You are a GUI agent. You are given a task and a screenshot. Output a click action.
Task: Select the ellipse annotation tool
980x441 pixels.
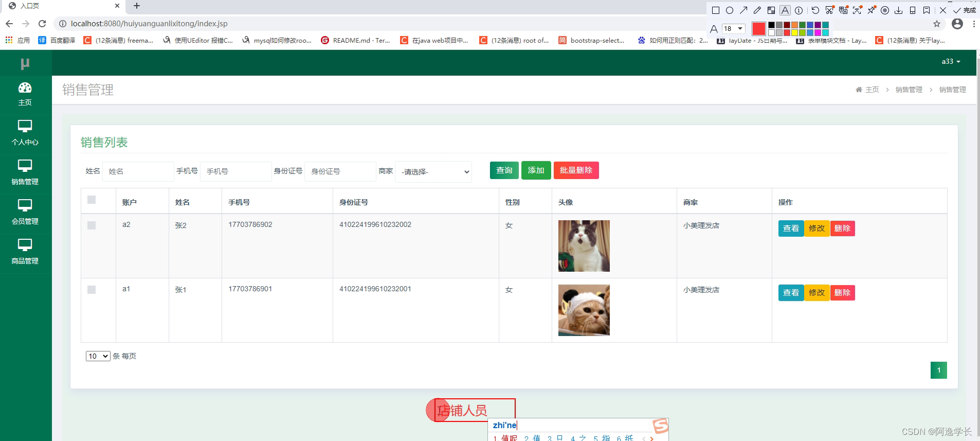730,10
